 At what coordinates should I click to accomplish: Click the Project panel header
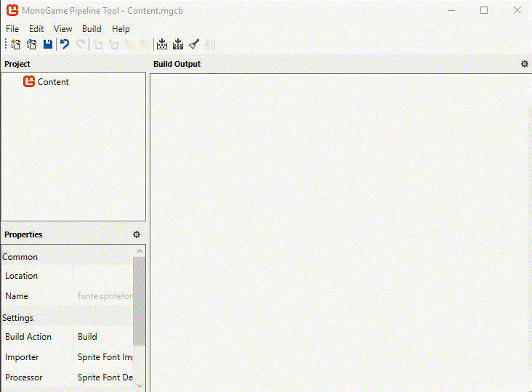tap(17, 64)
